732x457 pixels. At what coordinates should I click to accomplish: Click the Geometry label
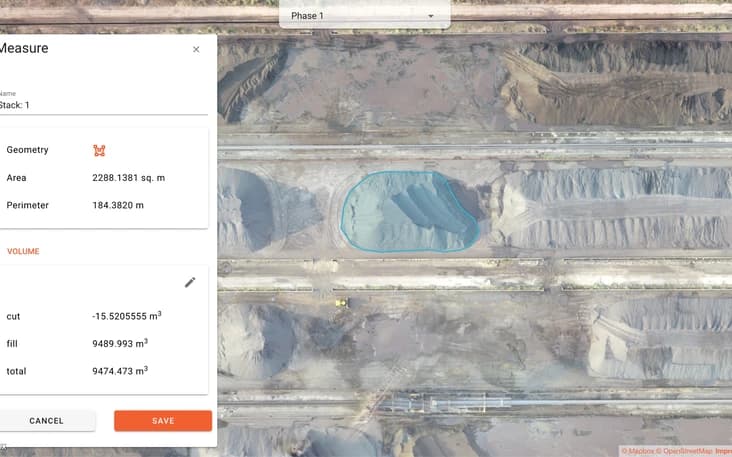pyautogui.click(x=27, y=150)
